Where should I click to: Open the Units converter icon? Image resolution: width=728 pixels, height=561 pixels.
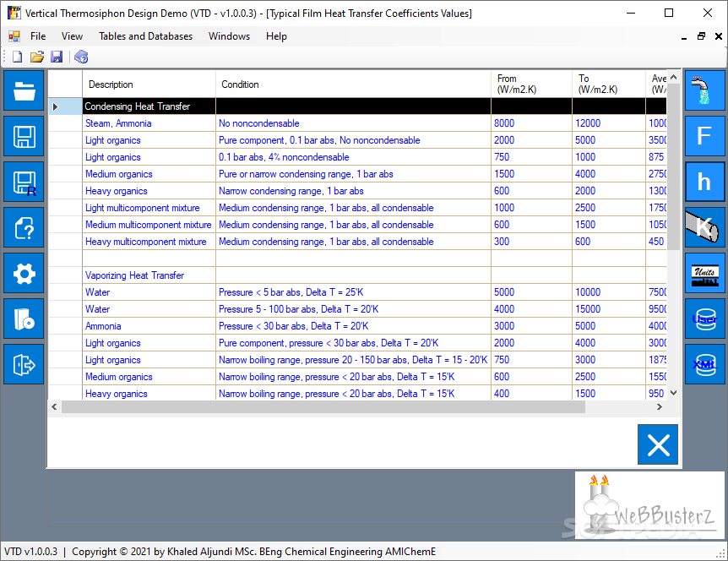pyautogui.click(x=705, y=273)
